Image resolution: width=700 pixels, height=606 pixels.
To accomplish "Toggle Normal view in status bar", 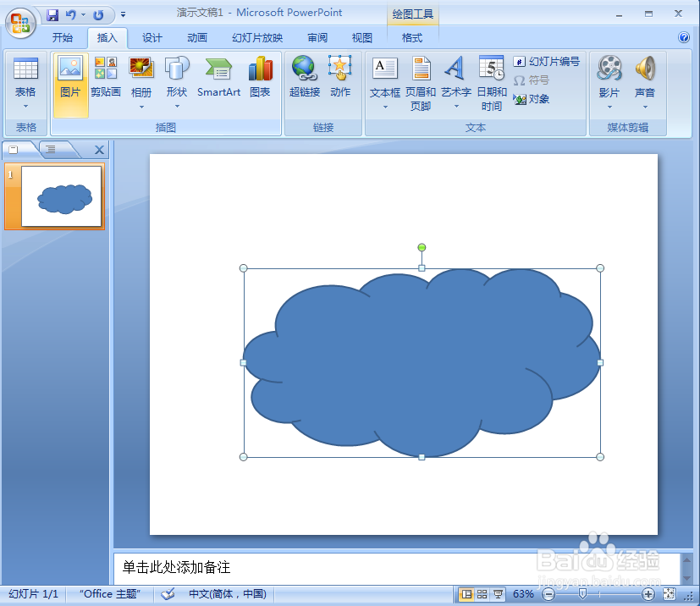I will tap(466, 594).
